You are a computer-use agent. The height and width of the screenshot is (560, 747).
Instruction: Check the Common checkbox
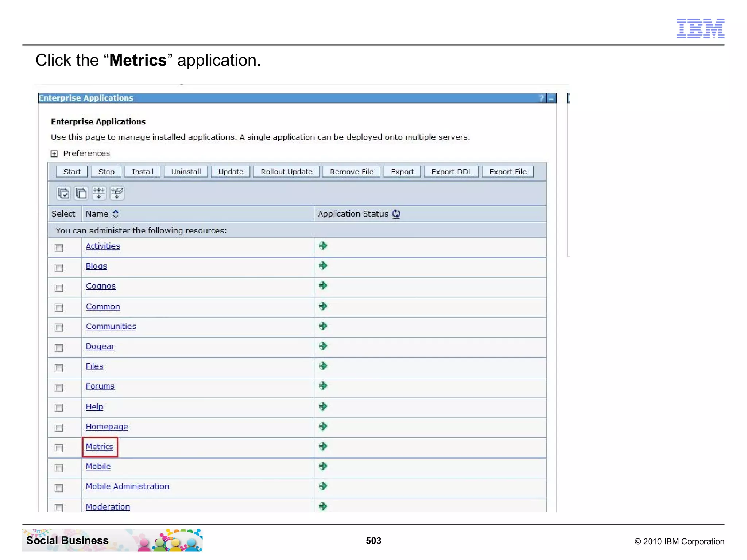tap(59, 308)
